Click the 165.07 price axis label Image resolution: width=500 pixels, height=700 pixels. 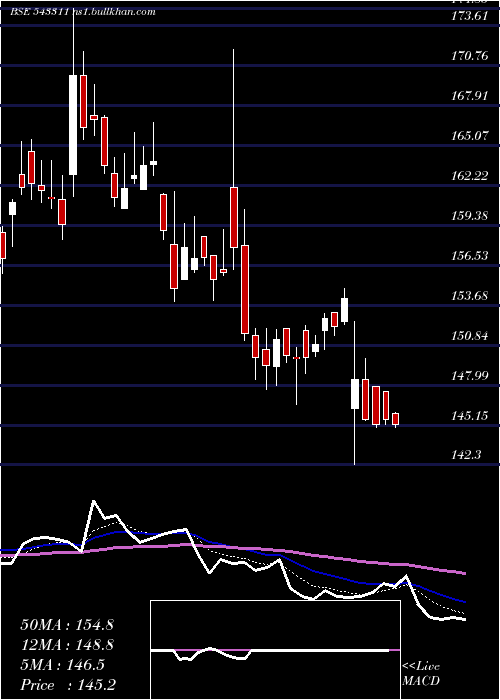[x=470, y=135]
